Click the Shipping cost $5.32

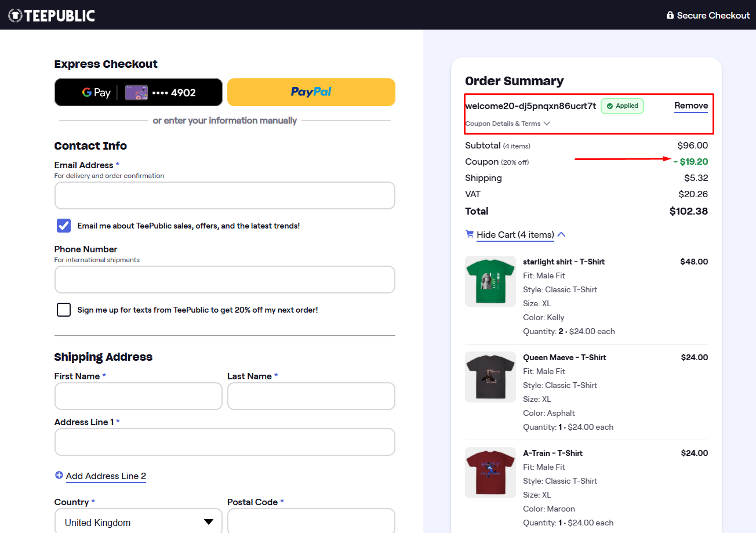696,178
